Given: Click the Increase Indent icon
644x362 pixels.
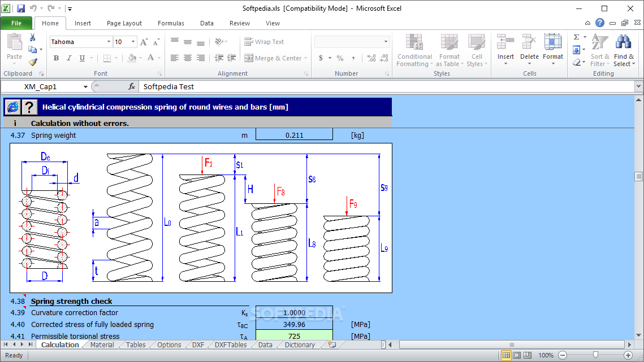Looking at the screenshot, I should 232,58.
